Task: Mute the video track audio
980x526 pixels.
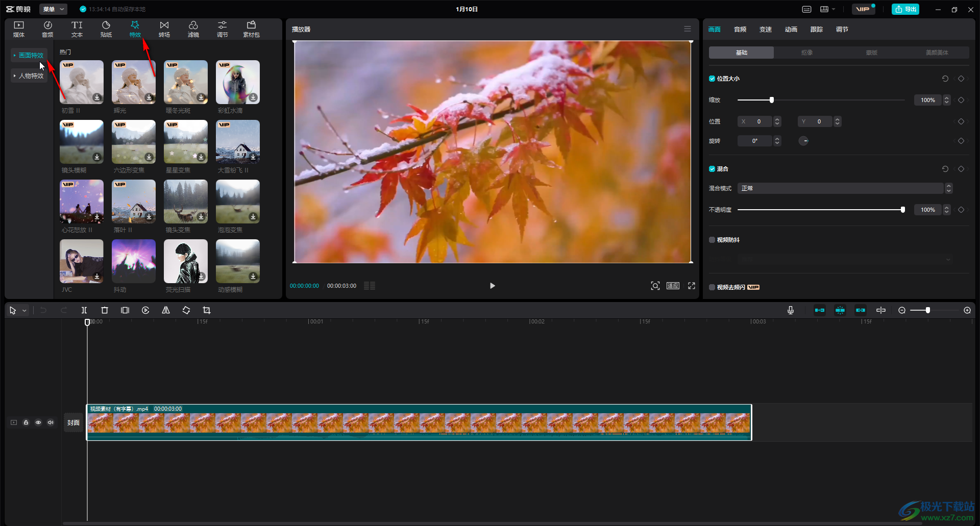Action: [x=51, y=422]
